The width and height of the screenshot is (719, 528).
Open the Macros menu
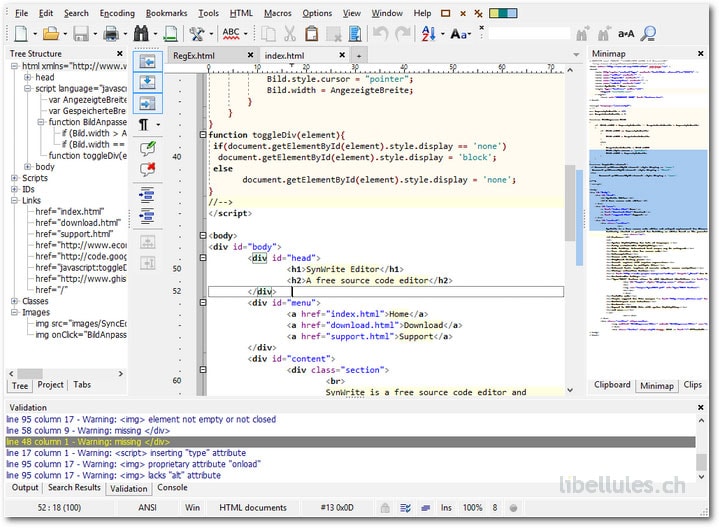coord(277,13)
